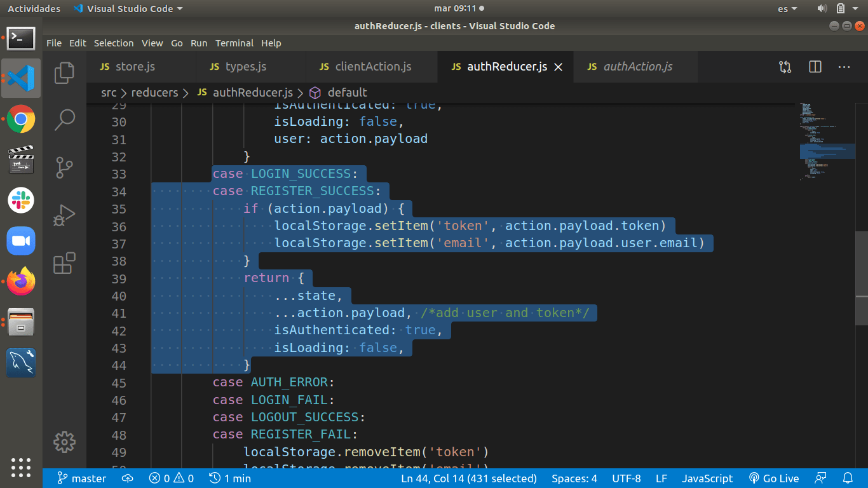Viewport: 868px width, 488px height.
Task: Open the video editor clapperboard dock icon
Action: pyautogui.click(x=21, y=159)
